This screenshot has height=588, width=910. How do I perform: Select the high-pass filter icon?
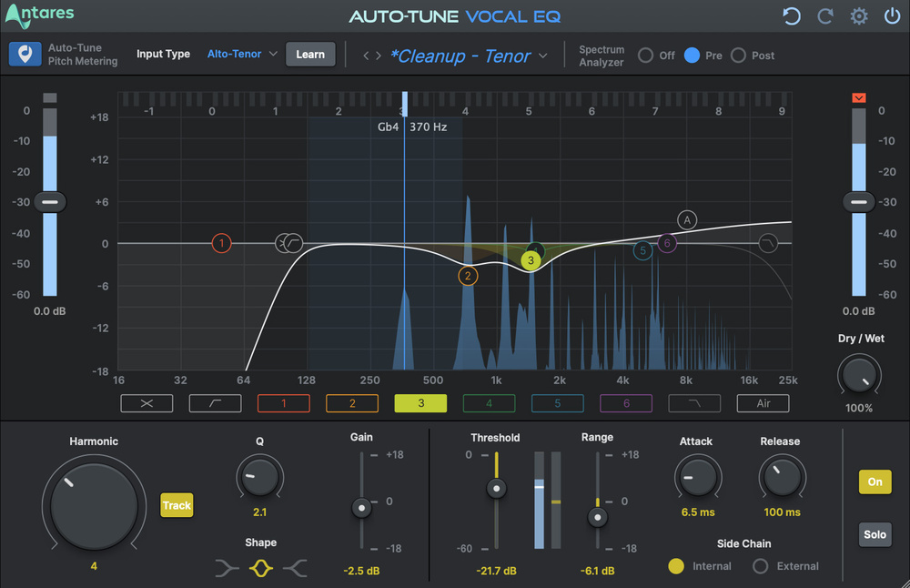(x=215, y=403)
